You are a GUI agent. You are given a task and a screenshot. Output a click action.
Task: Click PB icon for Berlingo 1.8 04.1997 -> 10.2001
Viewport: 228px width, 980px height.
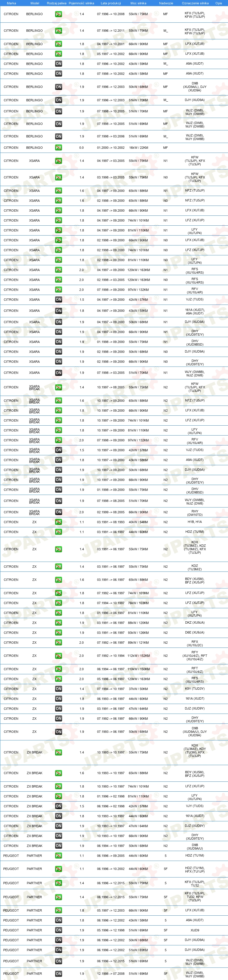point(58,44)
